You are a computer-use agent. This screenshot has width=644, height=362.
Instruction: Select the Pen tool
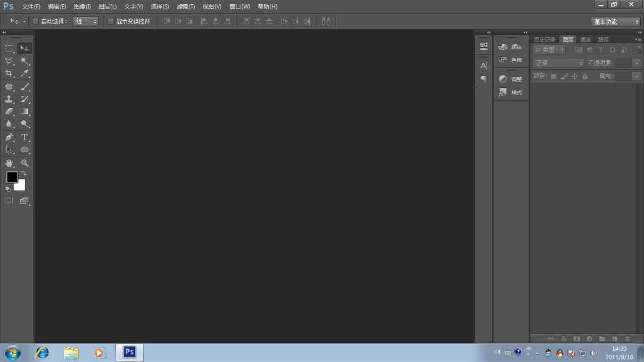[x=9, y=137]
